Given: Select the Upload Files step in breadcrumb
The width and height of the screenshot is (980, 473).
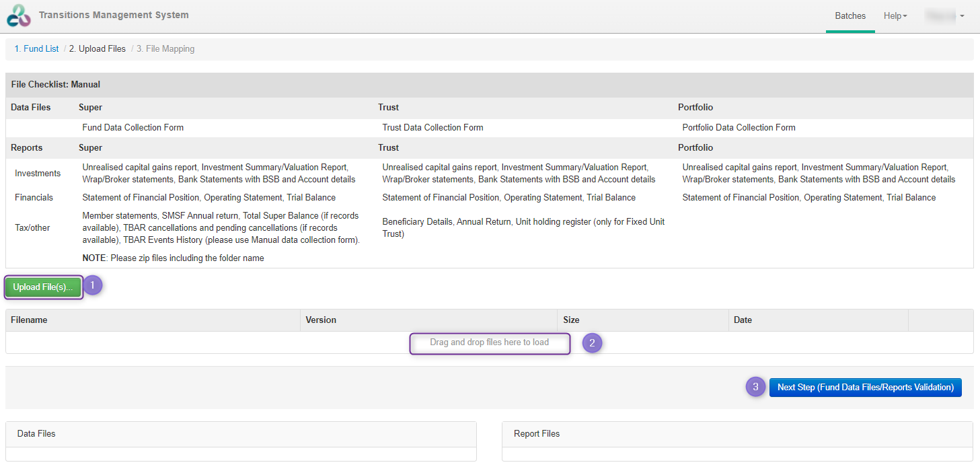Looking at the screenshot, I should tap(97, 48).
